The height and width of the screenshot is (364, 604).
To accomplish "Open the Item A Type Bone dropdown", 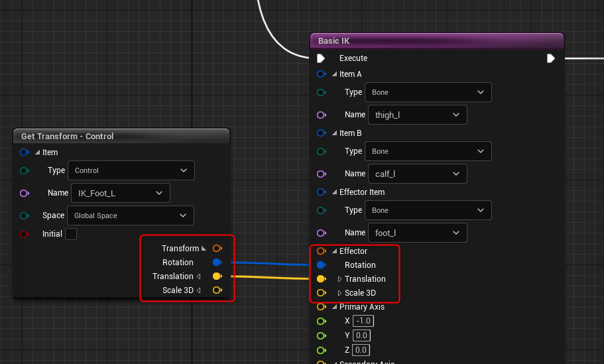I will click(428, 92).
